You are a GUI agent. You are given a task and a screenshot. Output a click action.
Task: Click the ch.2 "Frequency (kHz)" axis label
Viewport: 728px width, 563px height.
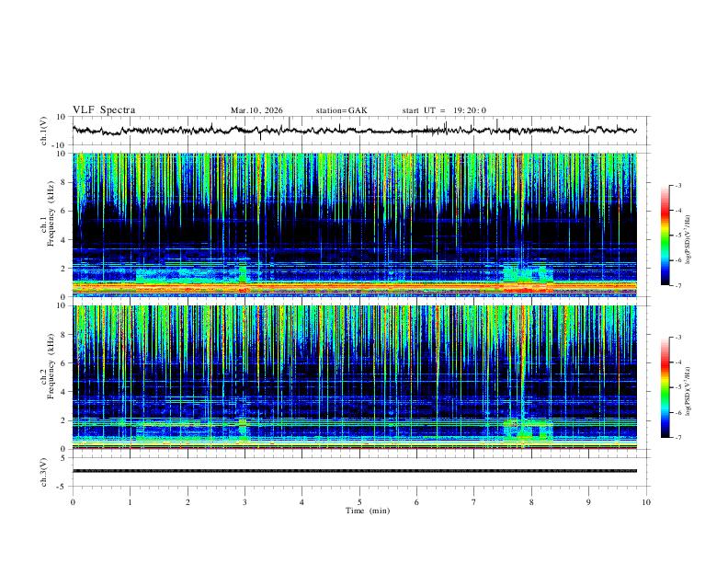[x=51, y=368]
